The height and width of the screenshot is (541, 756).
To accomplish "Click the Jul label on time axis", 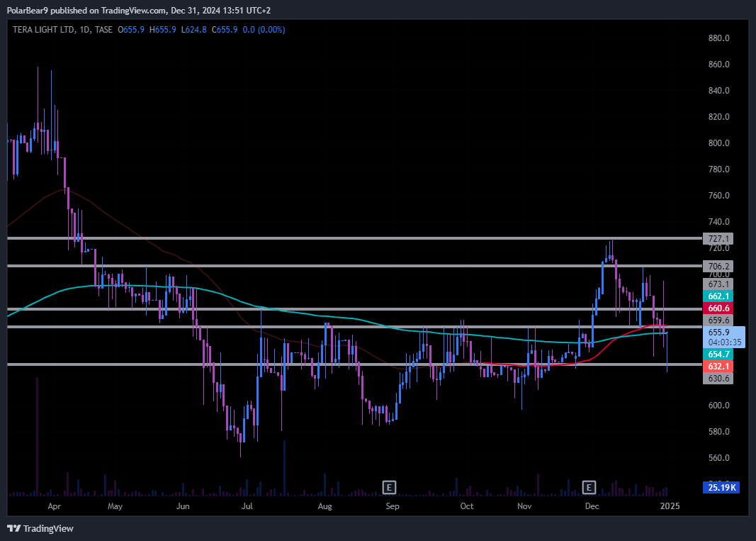I will coord(247,506).
